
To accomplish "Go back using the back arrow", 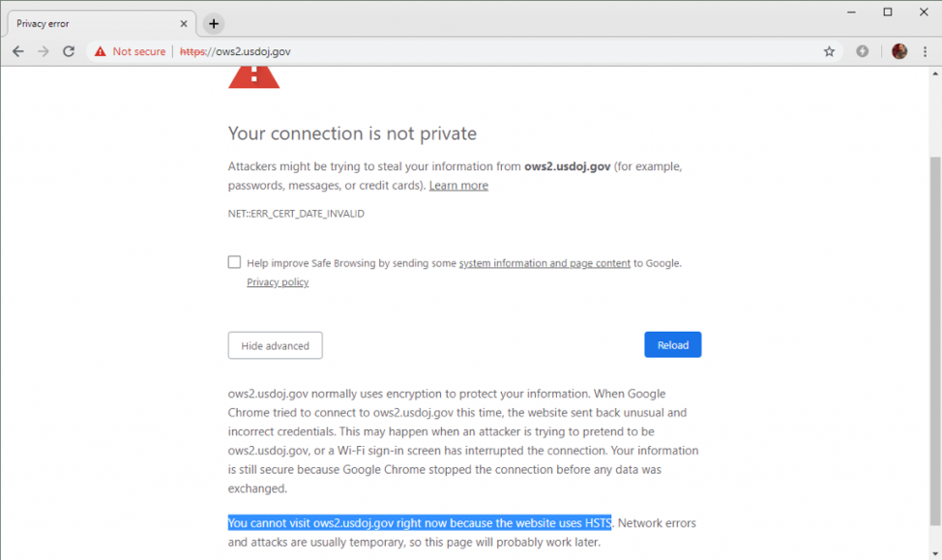I will (x=18, y=51).
